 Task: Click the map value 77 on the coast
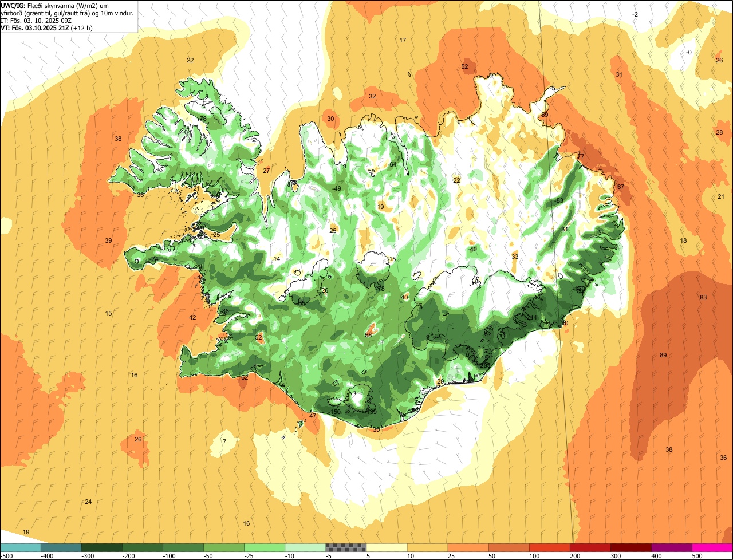click(580, 156)
